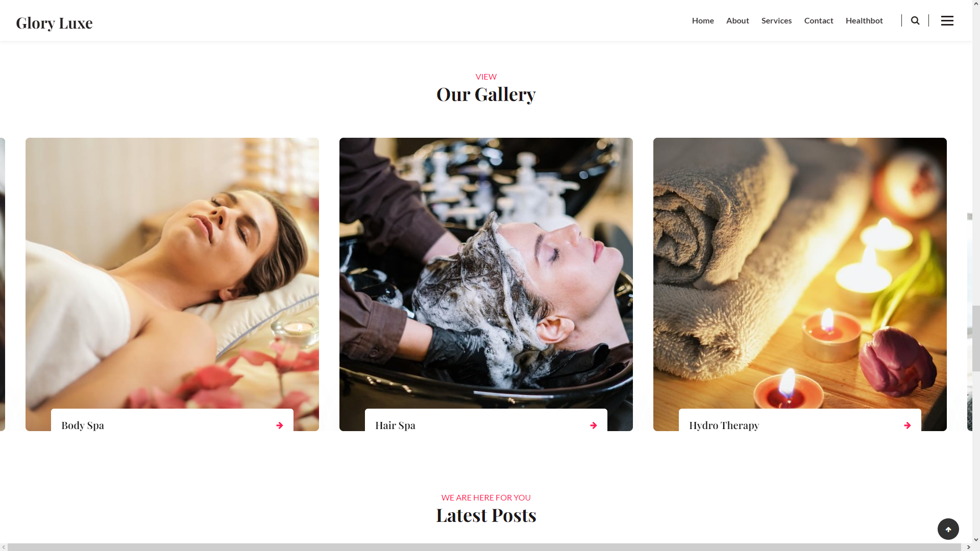The image size is (980, 551).
Task: View the Hair Spa shampoo image
Action: point(486,273)
